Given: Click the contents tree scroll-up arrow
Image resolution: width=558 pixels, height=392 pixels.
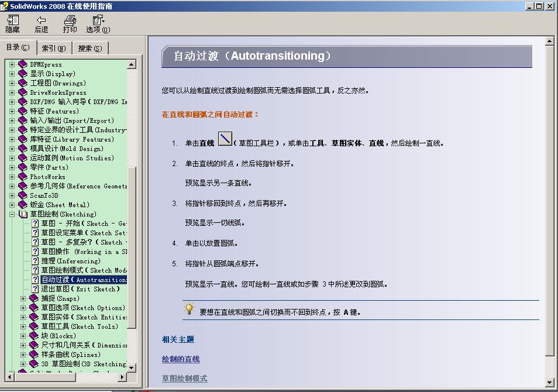Looking at the screenshot, I should pos(132,64).
